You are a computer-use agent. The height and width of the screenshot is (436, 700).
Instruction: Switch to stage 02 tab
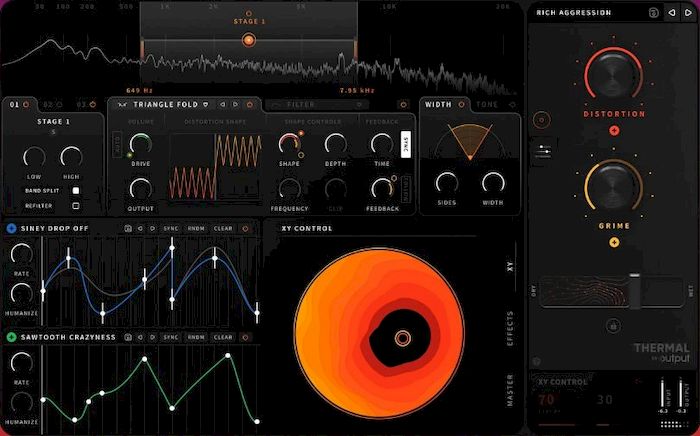pos(48,104)
